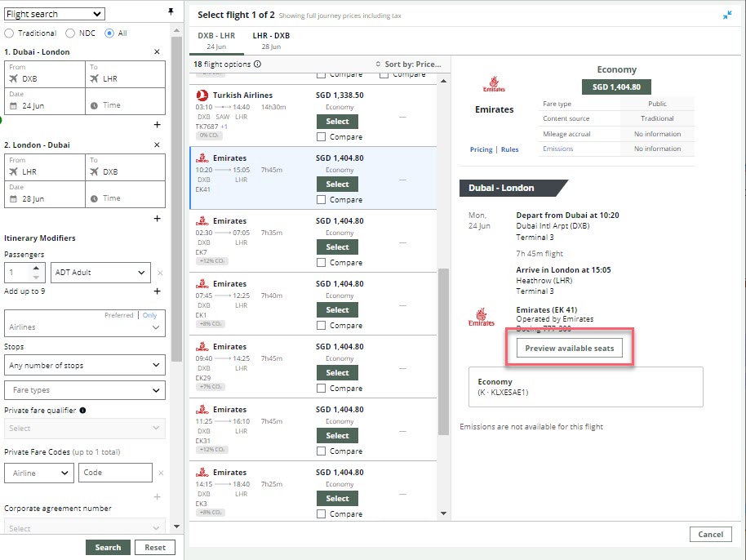Click Emirates logo in fare details header
This screenshot has width=746, height=560.
494,84
